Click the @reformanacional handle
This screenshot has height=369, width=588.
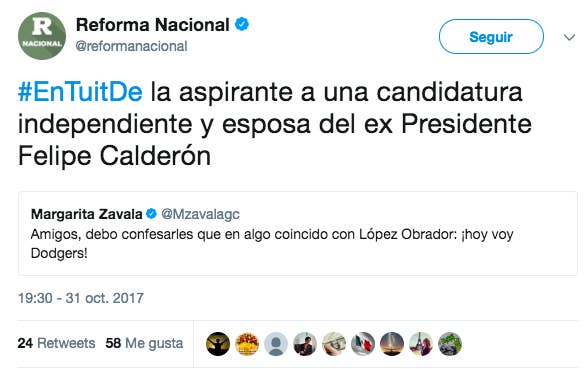131,46
